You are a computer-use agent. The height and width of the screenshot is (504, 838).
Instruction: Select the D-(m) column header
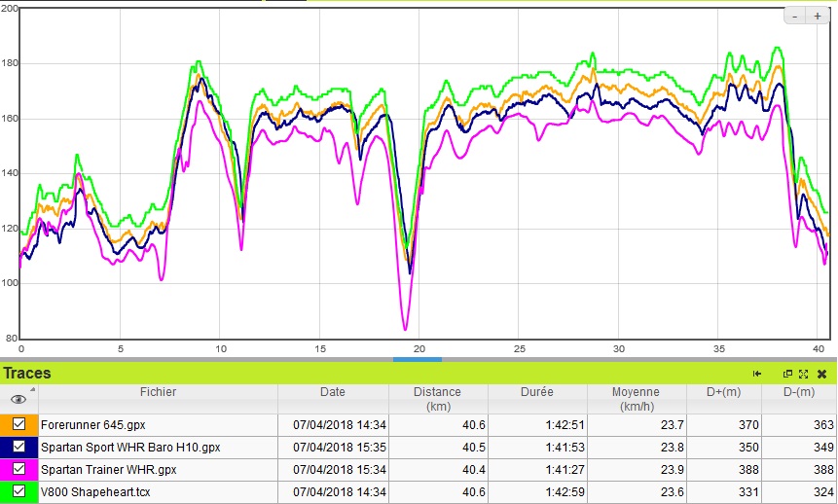click(x=799, y=392)
